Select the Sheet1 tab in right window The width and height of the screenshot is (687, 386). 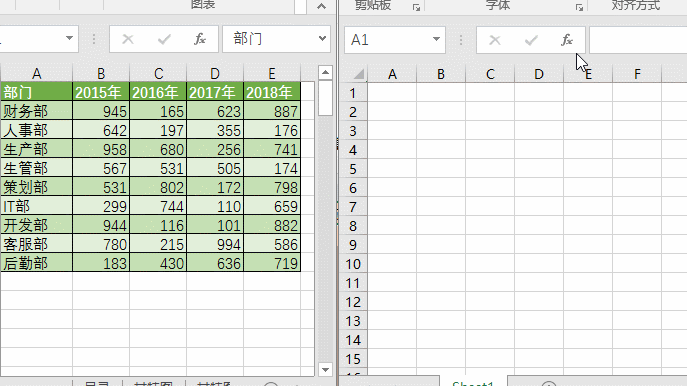(x=473, y=382)
